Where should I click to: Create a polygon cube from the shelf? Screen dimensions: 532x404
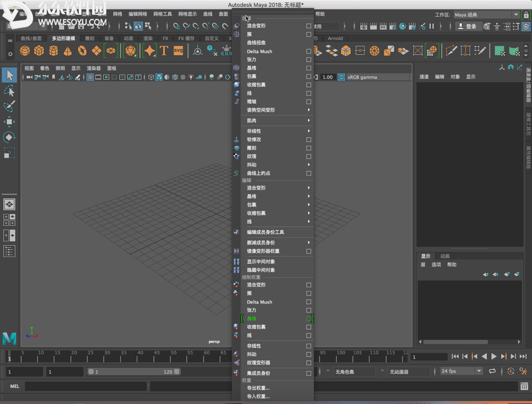coord(39,50)
